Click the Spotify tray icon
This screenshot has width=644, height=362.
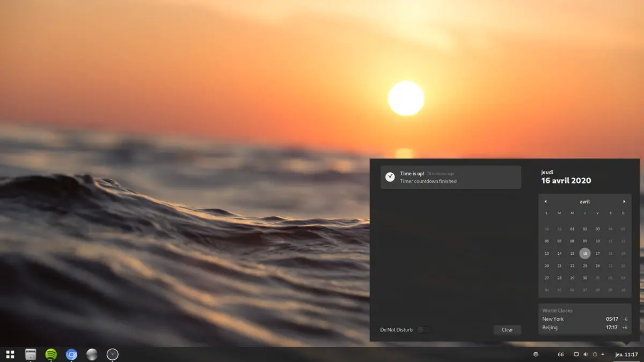pyautogui.click(x=536, y=354)
